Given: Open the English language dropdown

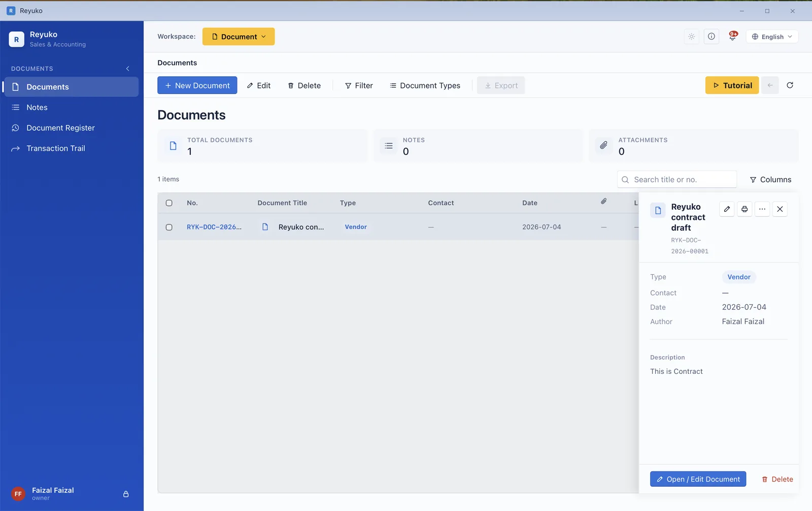Looking at the screenshot, I should [772, 37].
